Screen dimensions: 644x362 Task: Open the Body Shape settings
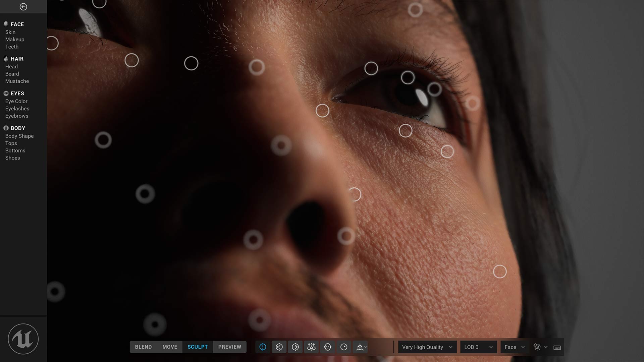click(19, 136)
